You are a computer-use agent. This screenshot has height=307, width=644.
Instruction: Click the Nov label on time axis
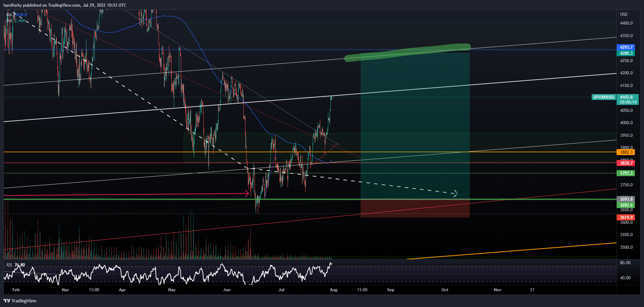(x=498, y=290)
